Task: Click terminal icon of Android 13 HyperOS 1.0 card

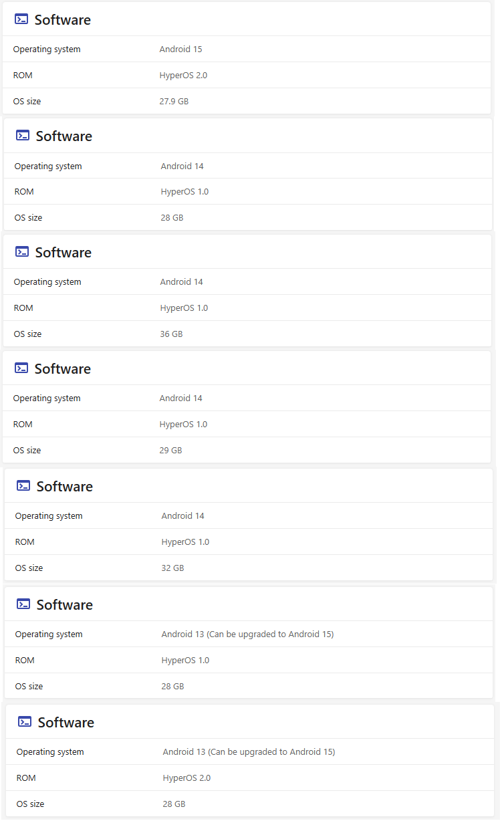Action: 23,604
